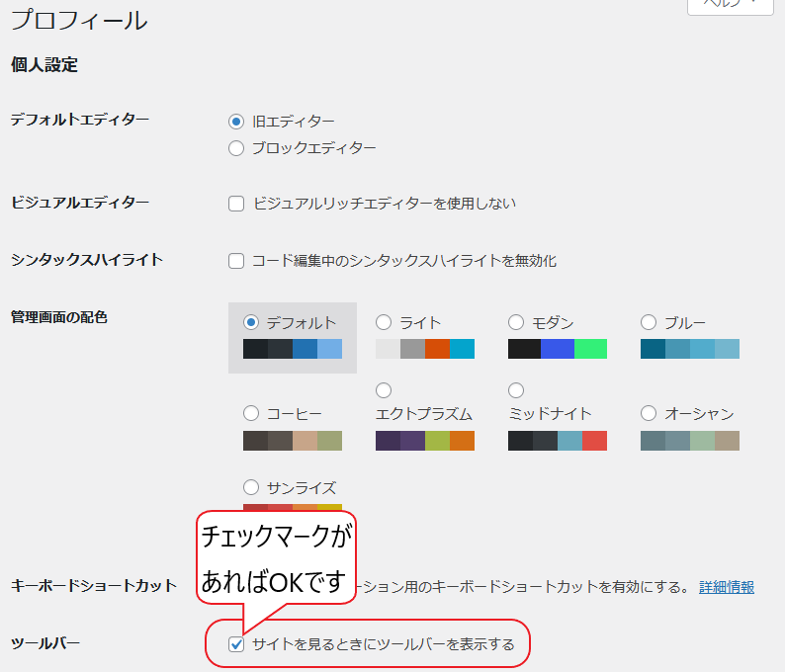Choose the サンライズ admin color scheme
Screen dimensions: 785x672
[251, 487]
